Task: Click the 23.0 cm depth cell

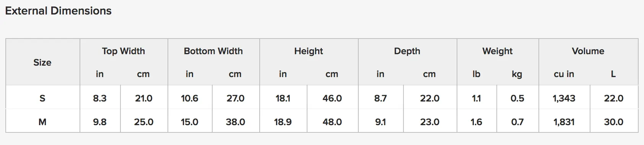Action: (x=429, y=122)
